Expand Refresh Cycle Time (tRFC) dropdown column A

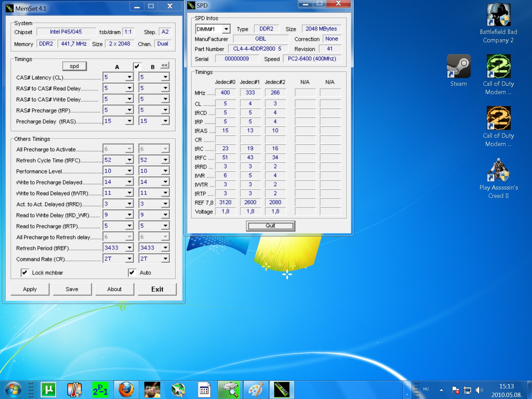[x=129, y=160]
